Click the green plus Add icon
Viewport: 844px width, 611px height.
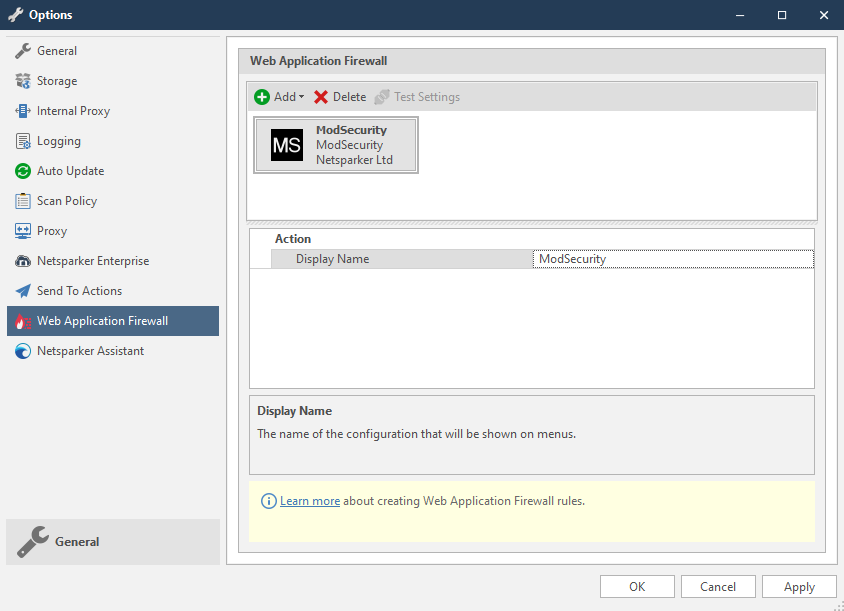262,96
